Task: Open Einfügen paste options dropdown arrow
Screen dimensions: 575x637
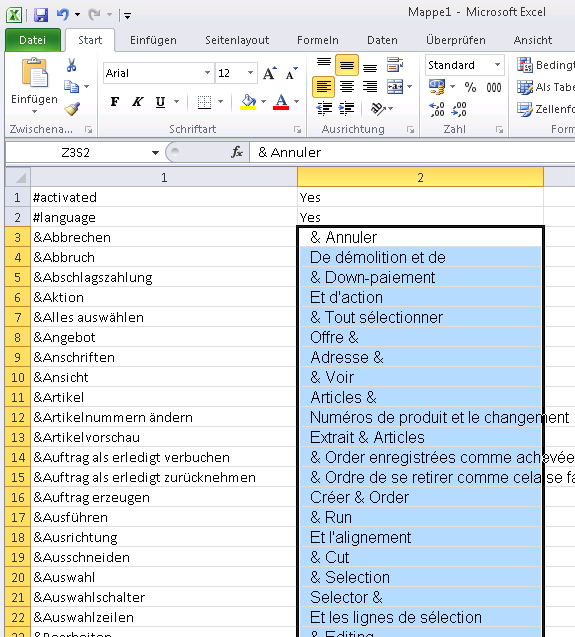Action: (x=34, y=111)
